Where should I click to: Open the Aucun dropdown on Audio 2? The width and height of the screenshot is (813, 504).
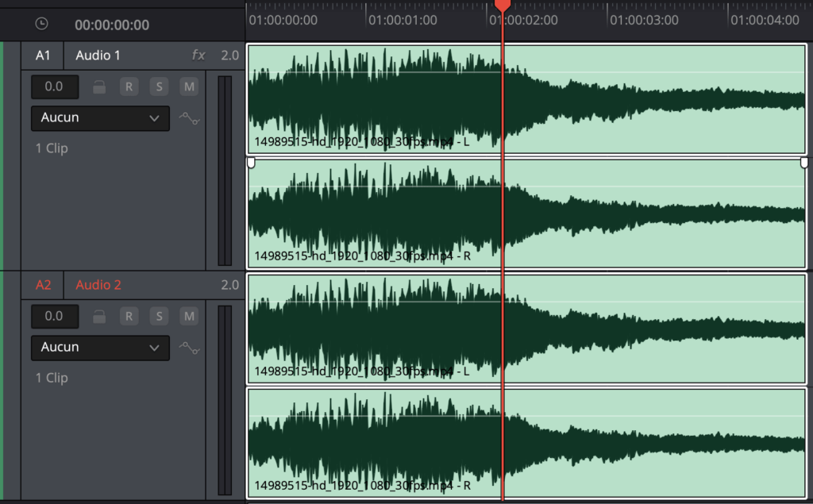coord(100,348)
